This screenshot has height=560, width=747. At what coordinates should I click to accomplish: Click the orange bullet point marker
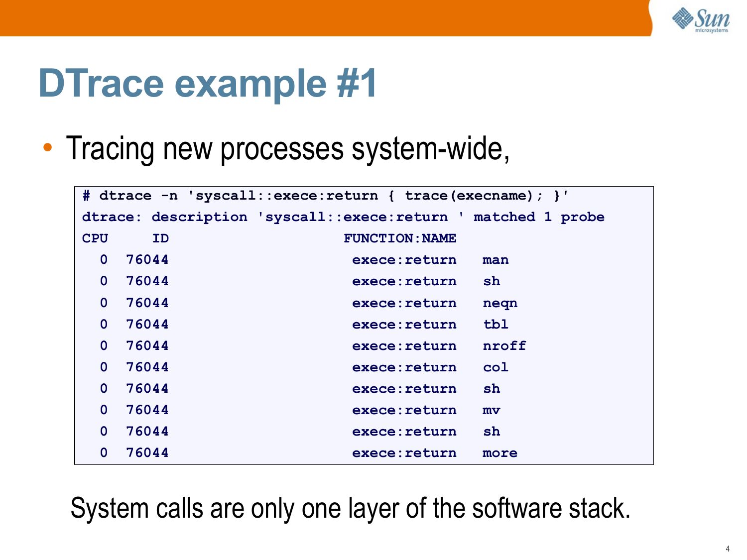tap(47, 147)
